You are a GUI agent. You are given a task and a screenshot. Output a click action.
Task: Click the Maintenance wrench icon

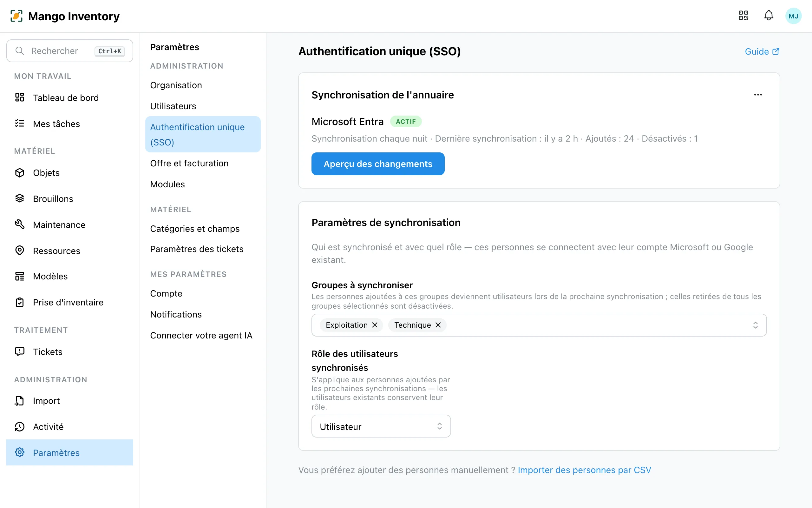coord(20,224)
